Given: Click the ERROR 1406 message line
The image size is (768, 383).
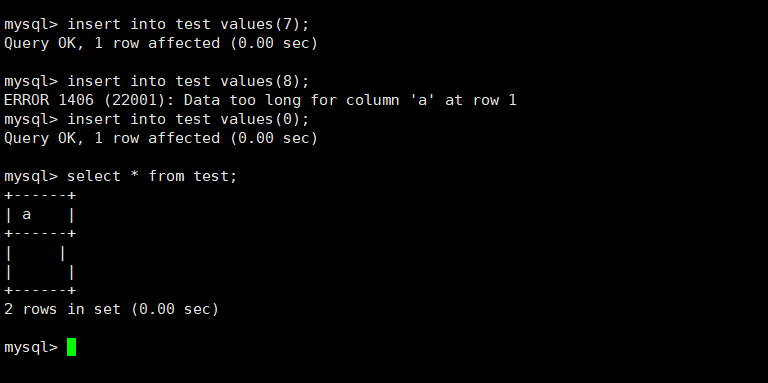Looking at the screenshot, I should [260, 100].
